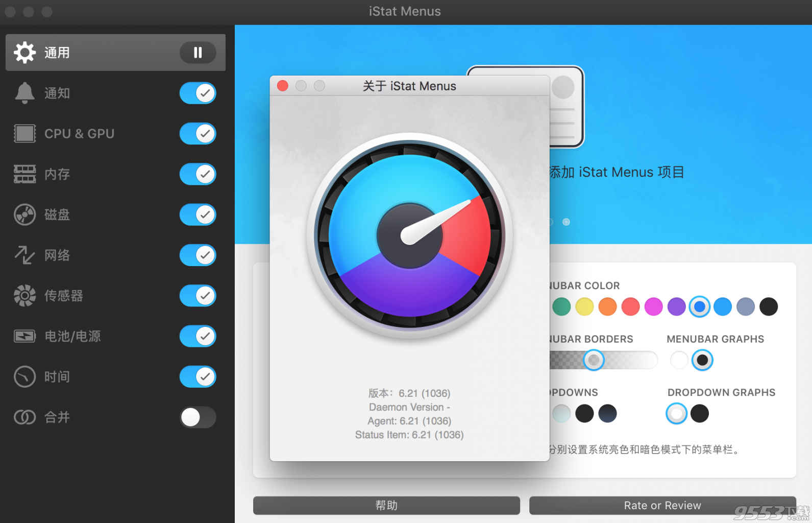The image size is (812, 523).
Task: Click the iStat Menus gauge logo
Action: pos(409,235)
